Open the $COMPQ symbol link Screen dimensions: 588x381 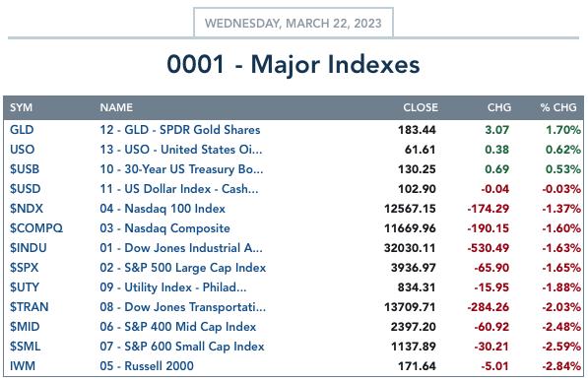coord(36,228)
